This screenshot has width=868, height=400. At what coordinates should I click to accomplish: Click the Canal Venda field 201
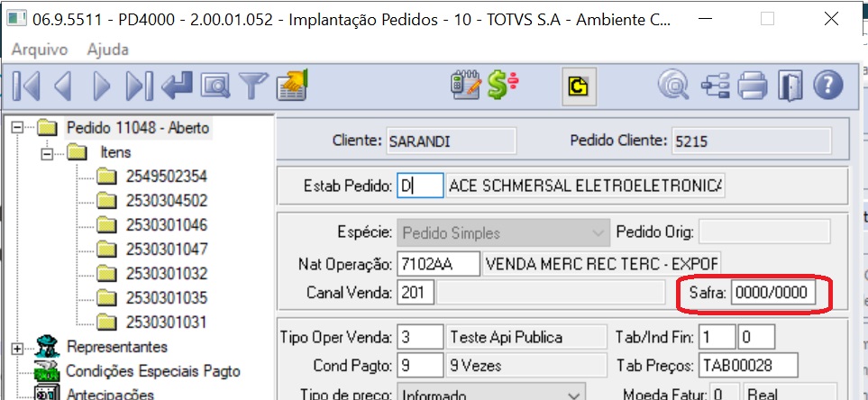(x=416, y=292)
